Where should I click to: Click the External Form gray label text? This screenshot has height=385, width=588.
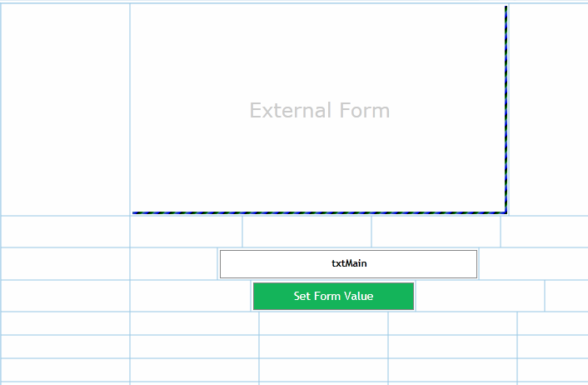click(x=320, y=110)
